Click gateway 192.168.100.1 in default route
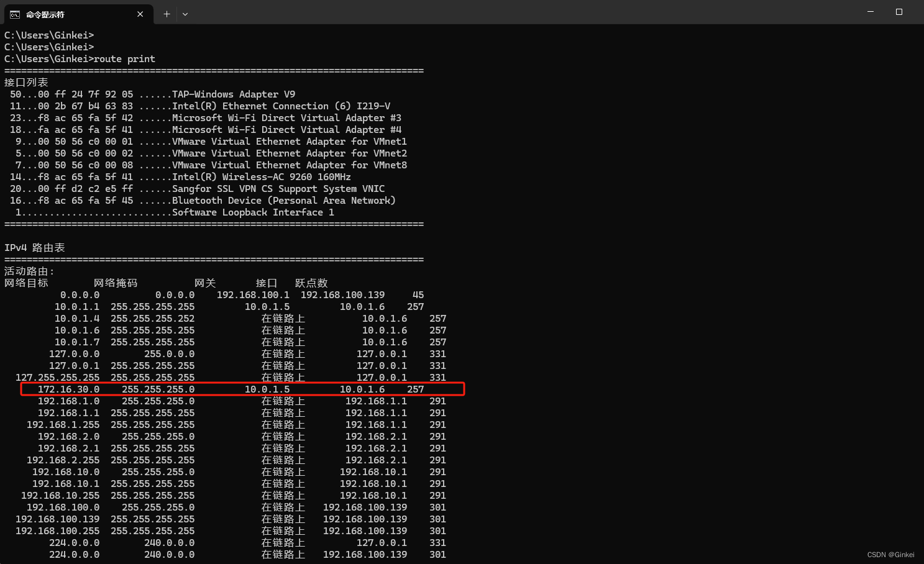This screenshot has width=924, height=564. [x=253, y=295]
